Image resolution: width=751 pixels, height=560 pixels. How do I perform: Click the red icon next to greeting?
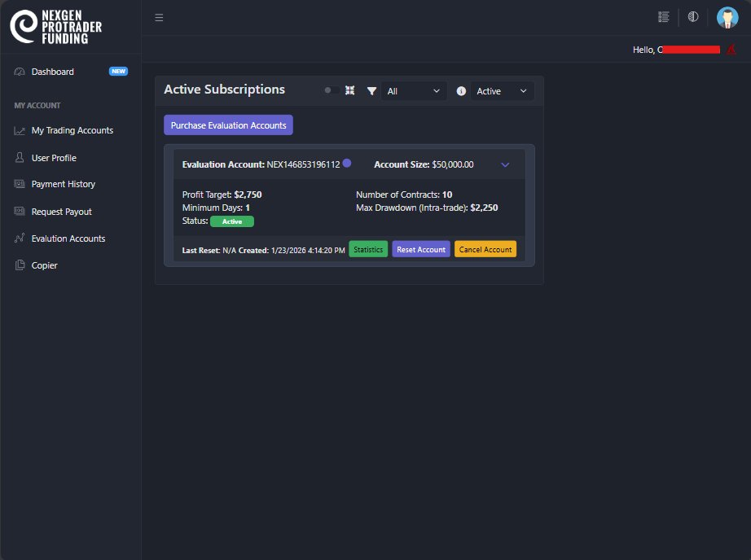coord(731,50)
